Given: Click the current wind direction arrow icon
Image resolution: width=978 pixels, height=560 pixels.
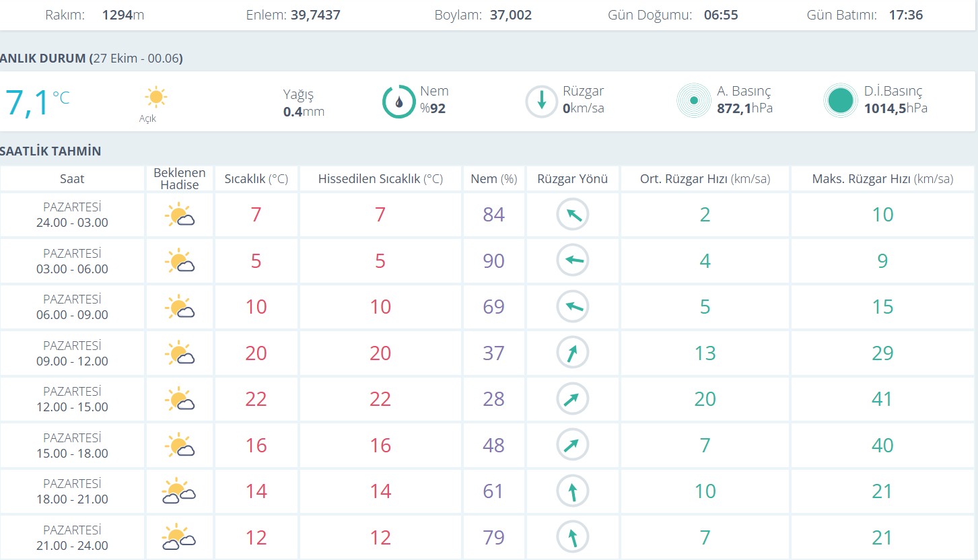Looking at the screenshot, I should [541, 102].
